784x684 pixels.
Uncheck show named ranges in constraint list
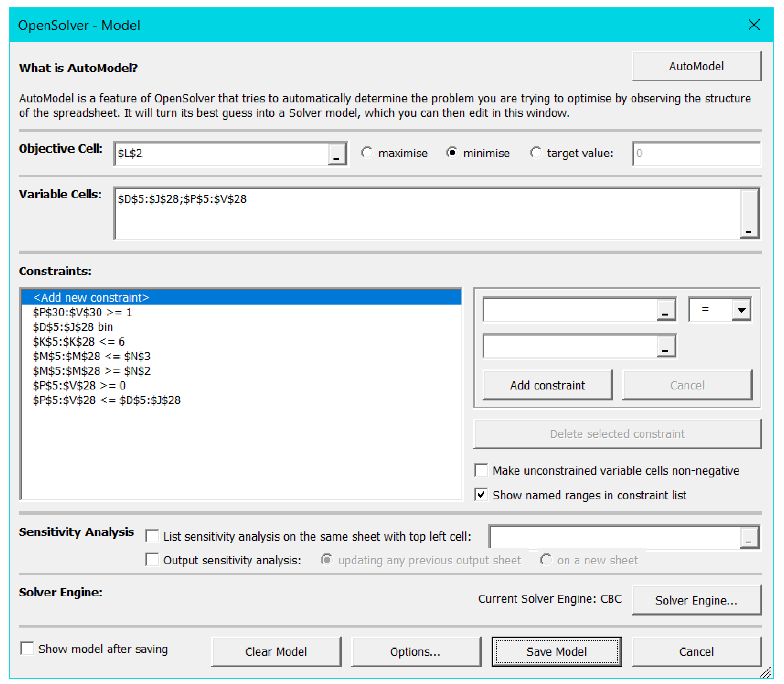(x=481, y=495)
